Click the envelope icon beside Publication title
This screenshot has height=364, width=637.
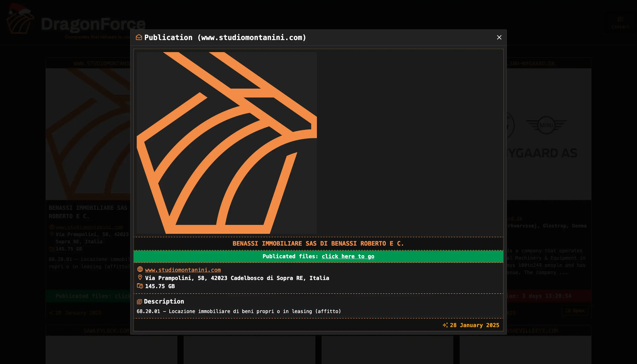[139, 38]
